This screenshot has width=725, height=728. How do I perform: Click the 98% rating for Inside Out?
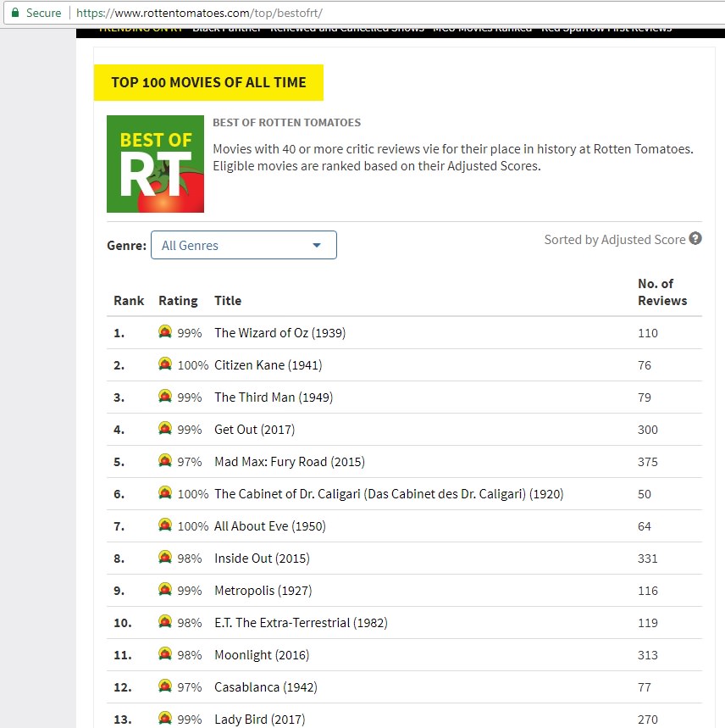click(190, 559)
